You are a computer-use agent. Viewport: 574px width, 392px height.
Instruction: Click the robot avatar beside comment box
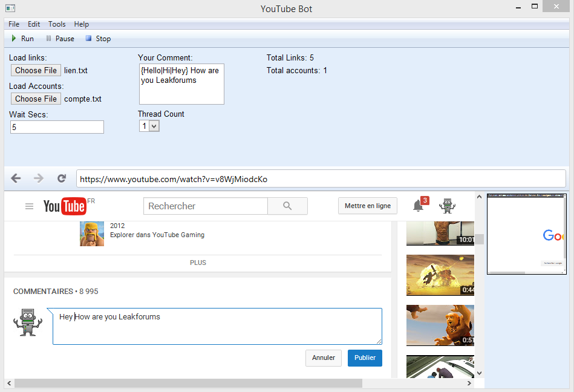[28, 322]
